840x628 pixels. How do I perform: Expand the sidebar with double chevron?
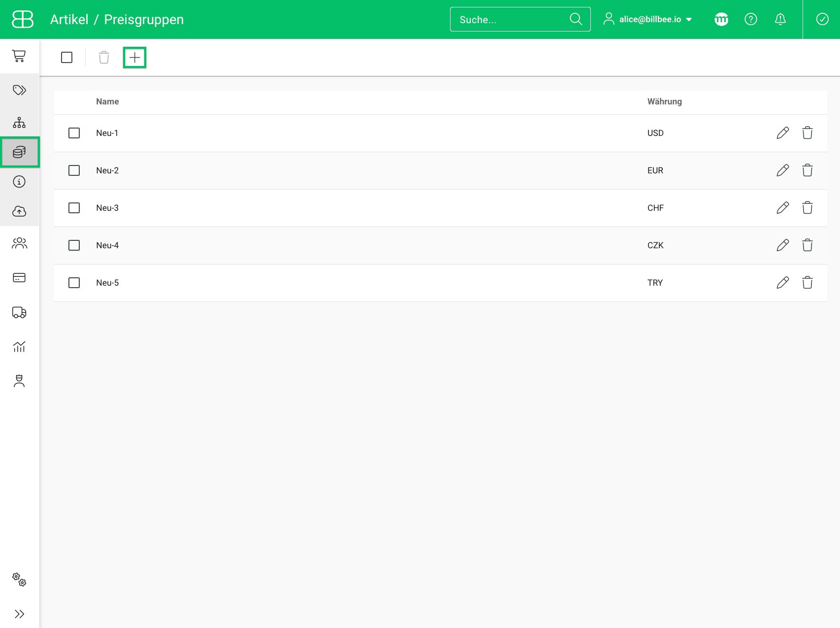(x=19, y=614)
